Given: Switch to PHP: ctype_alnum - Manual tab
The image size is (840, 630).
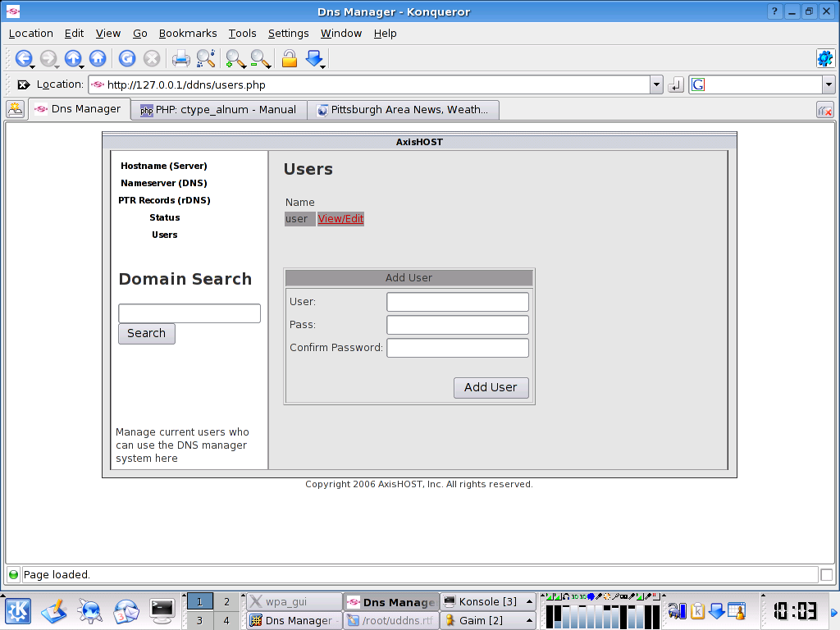Looking at the screenshot, I should point(218,109).
